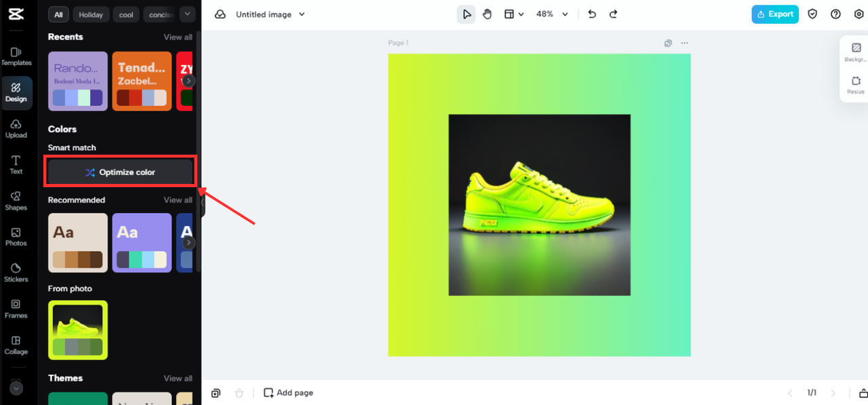The height and width of the screenshot is (405, 868).
Task: Select the cool filter chip
Action: click(x=126, y=14)
